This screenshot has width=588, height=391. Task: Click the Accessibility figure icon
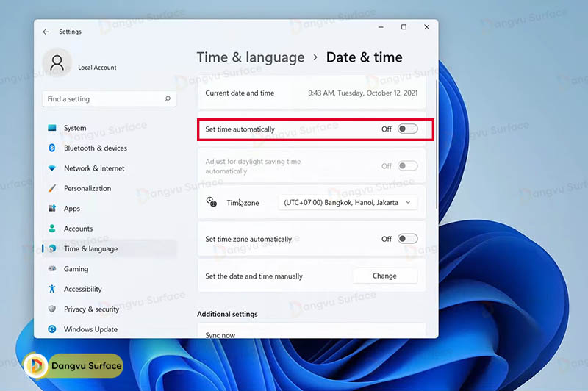(x=52, y=289)
